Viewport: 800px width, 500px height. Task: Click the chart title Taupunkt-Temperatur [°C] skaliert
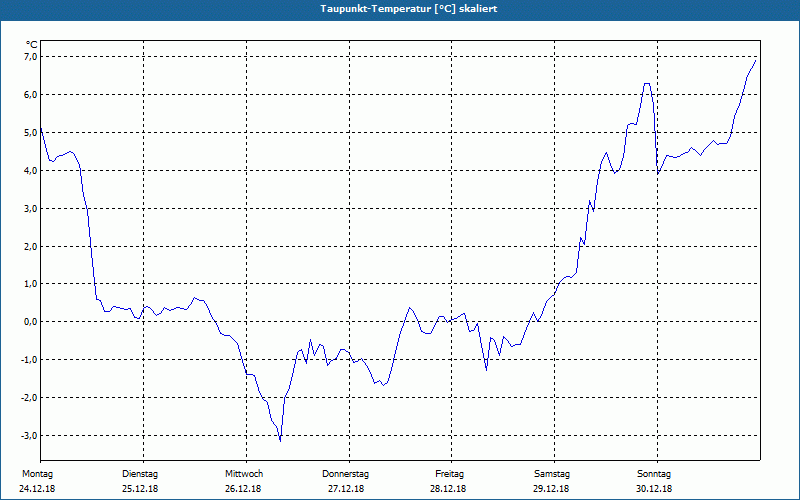409,9
